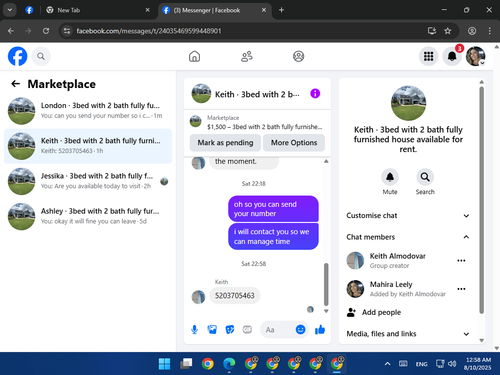Select the Keith conversation in list

point(88,146)
